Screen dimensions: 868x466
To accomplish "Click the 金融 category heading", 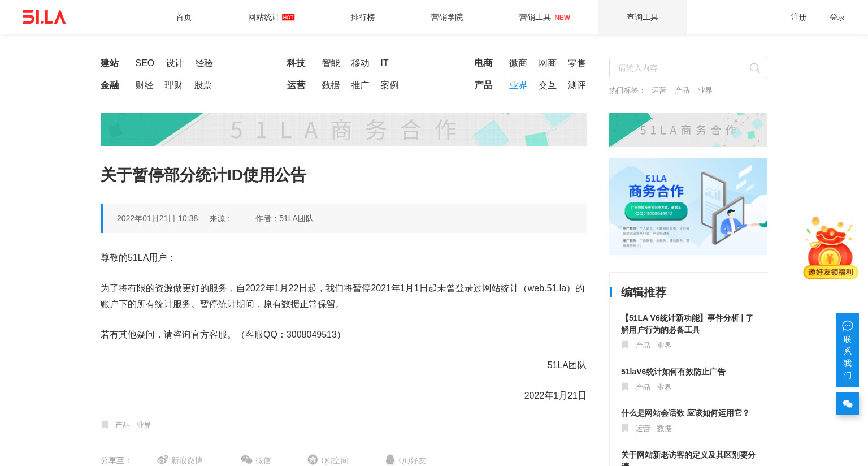I will point(110,85).
